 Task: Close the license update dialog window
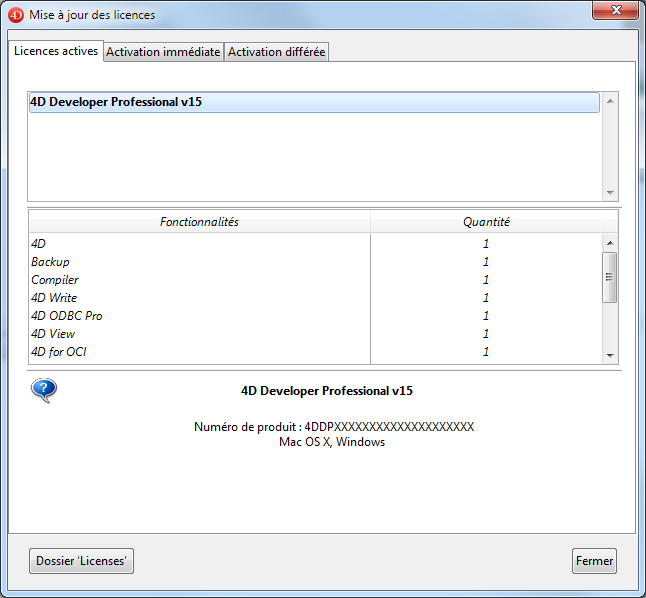point(617,11)
